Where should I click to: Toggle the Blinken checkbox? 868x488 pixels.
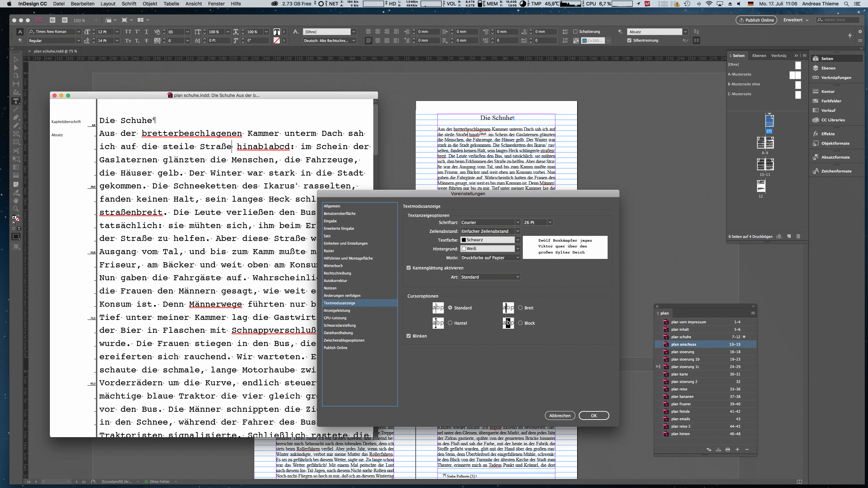409,336
